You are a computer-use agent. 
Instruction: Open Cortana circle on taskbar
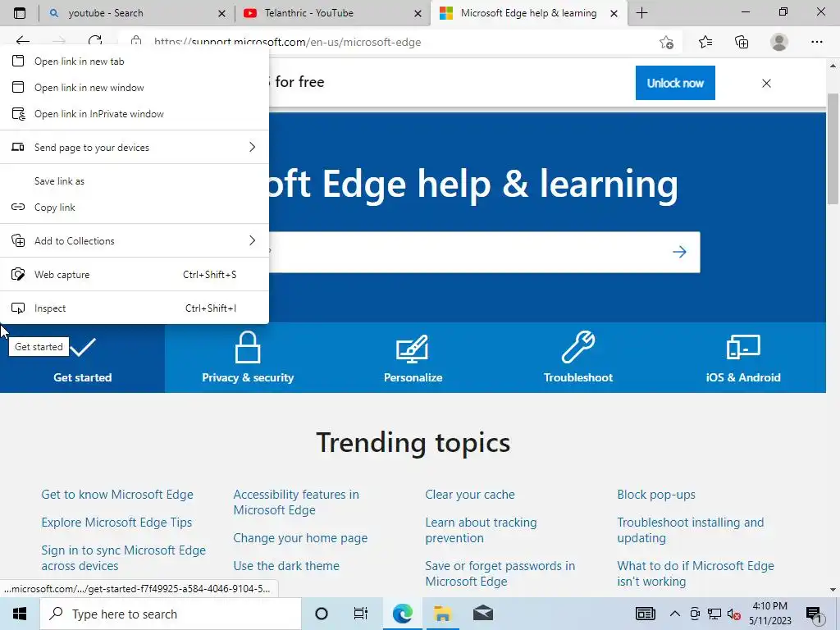[322, 614]
